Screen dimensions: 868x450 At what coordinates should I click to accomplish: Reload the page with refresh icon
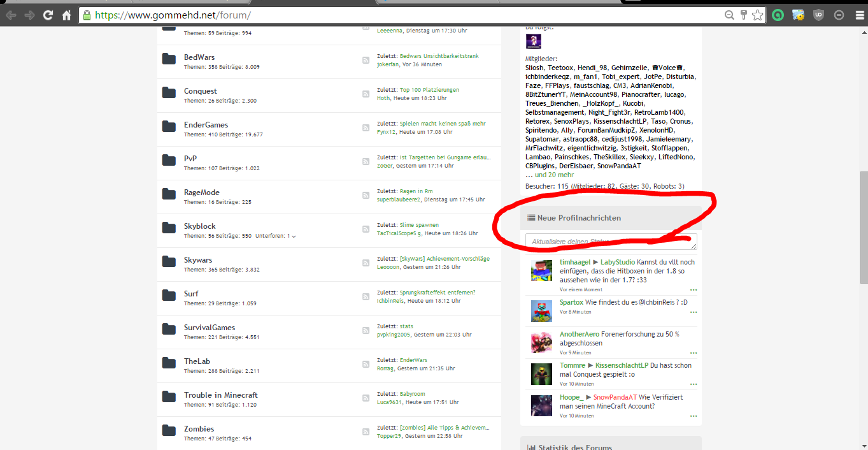coord(48,15)
